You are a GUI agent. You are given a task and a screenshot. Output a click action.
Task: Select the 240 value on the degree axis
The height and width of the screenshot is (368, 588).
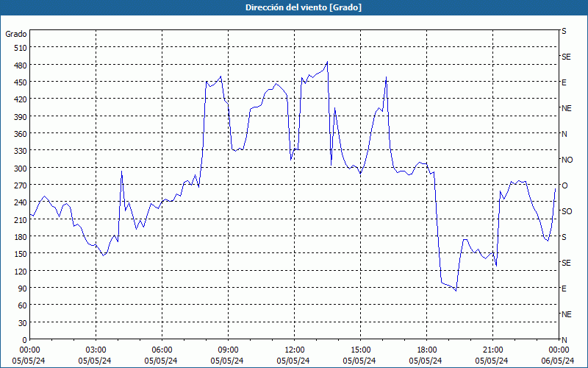[21, 202]
